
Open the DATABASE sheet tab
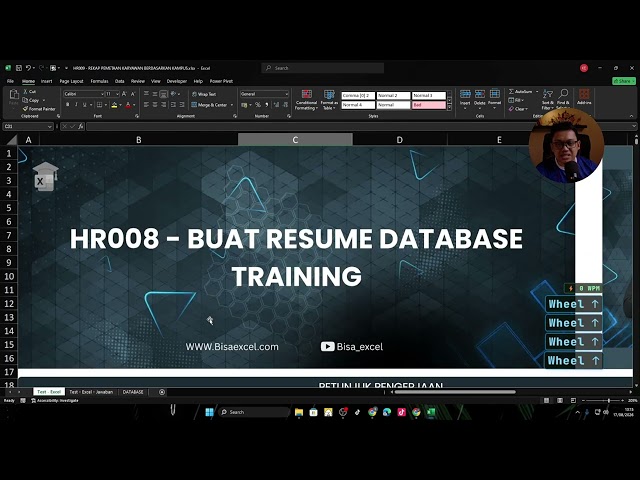[x=133, y=392]
